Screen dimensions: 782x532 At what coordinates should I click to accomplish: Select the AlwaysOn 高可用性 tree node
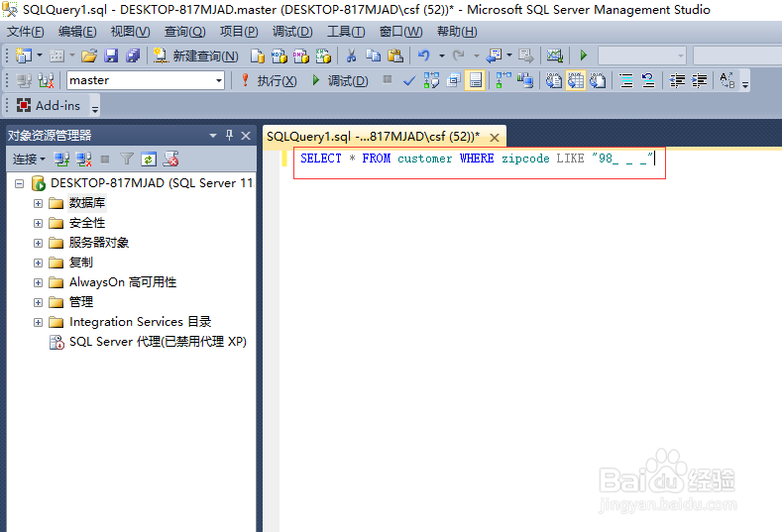(123, 282)
